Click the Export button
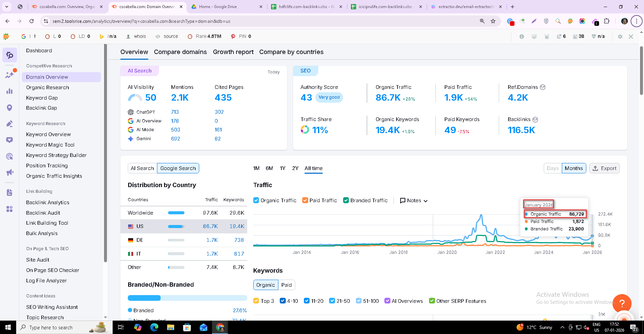The width and height of the screenshot is (644, 334). pyautogui.click(x=604, y=168)
